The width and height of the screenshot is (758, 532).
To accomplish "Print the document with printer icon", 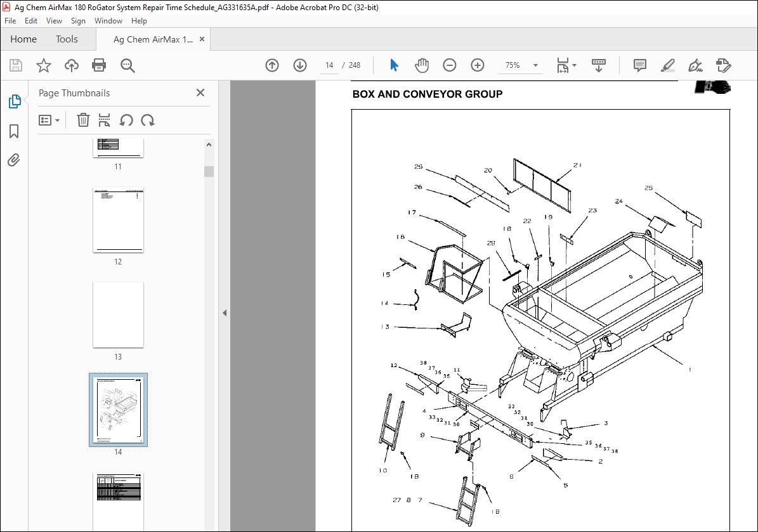I will click(99, 65).
